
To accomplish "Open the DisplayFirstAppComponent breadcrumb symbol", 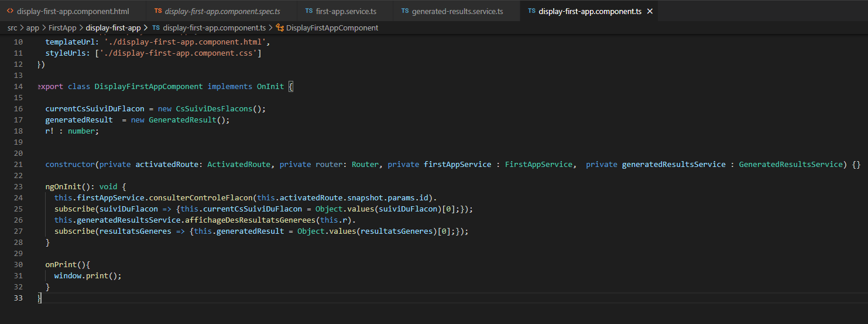I will [332, 28].
